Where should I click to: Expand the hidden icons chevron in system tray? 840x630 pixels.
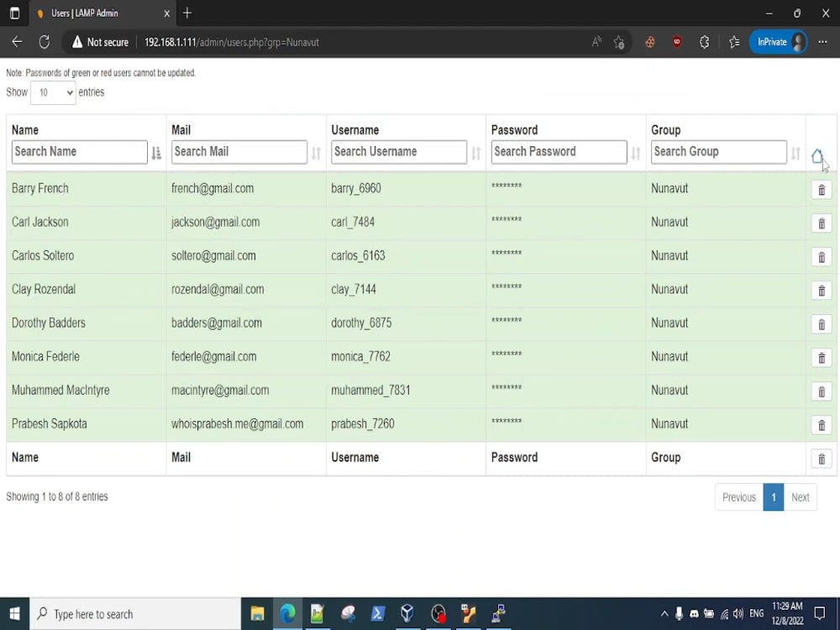pos(664,614)
